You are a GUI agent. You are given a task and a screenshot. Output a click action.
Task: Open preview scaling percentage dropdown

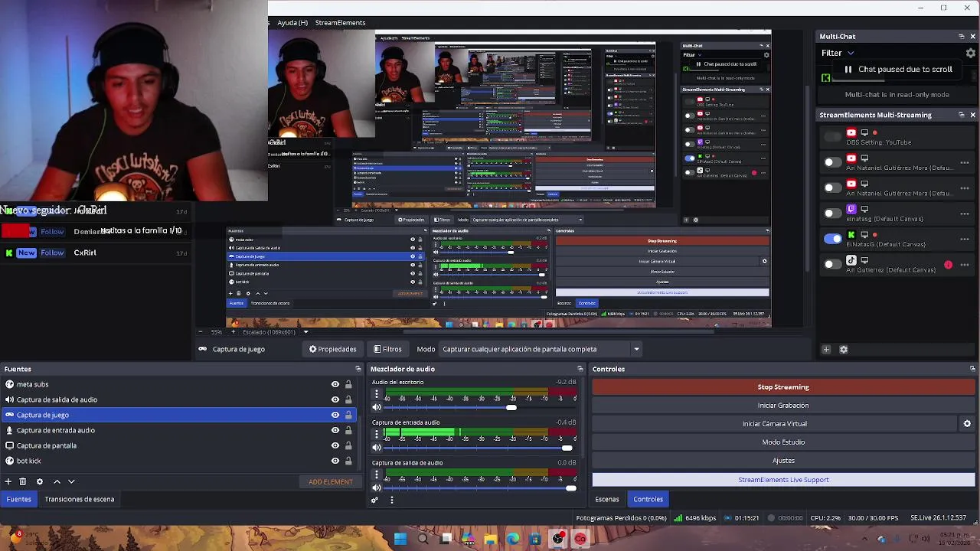tap(305, 332)
